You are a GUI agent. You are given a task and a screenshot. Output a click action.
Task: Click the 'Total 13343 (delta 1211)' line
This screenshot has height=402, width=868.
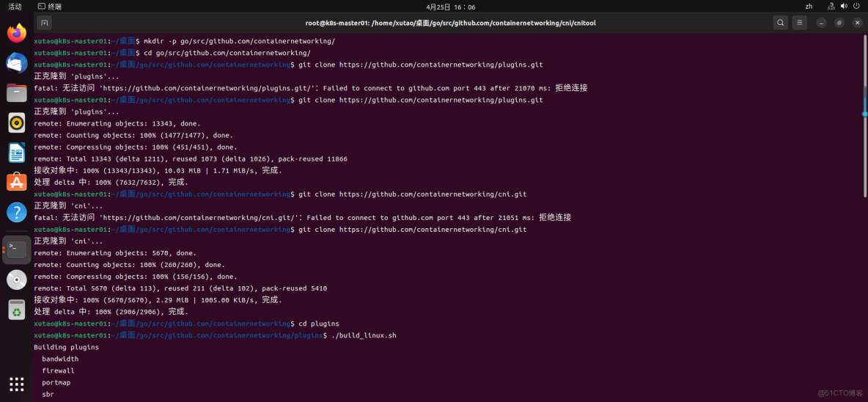coord(191,159)
